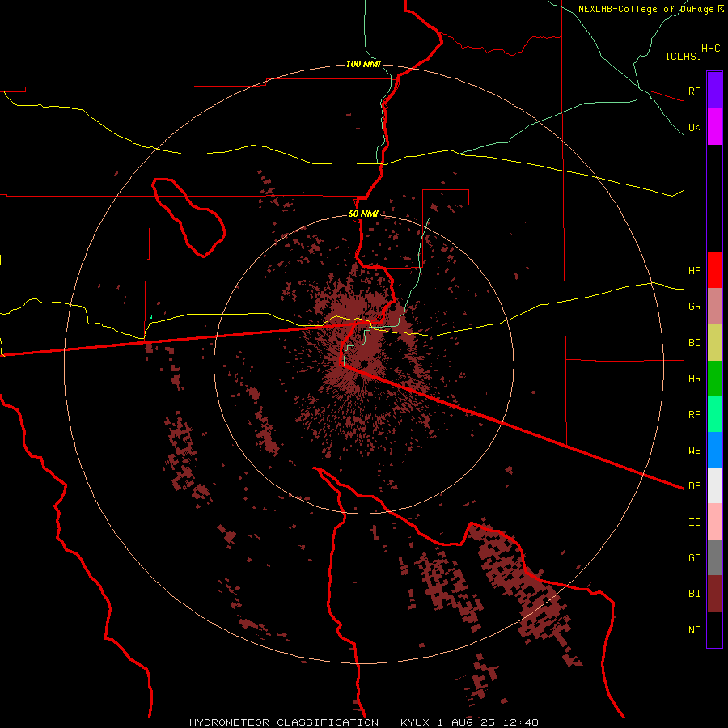Click the DS legend label
The image size is (728, 728).
click(694, 485)
